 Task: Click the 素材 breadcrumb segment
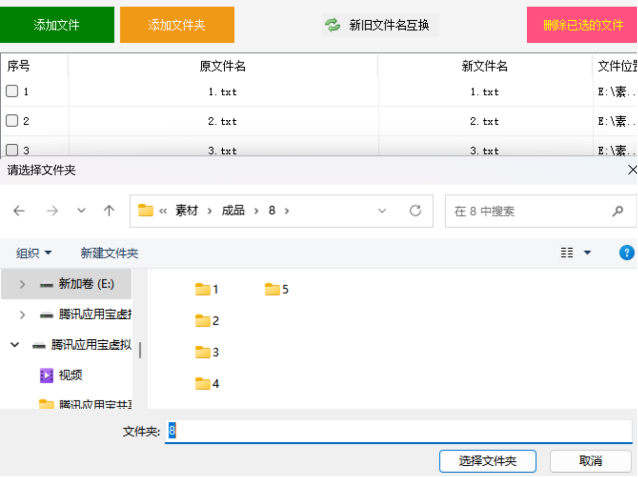187,210
